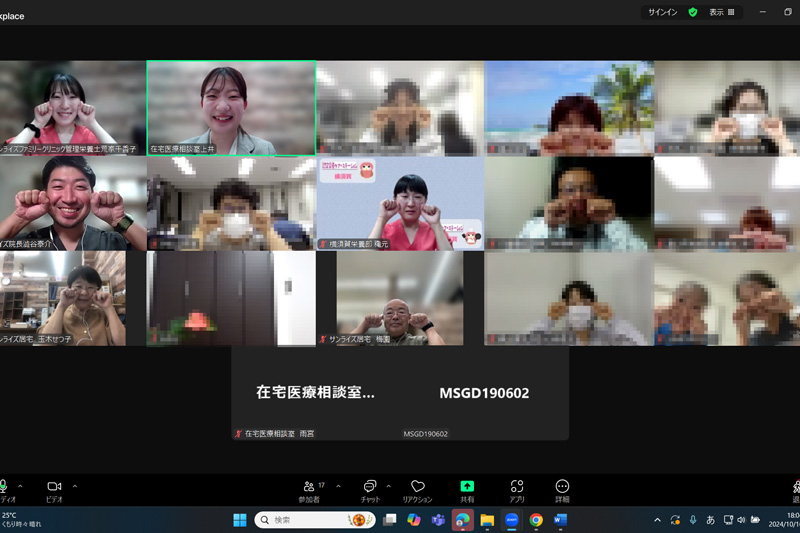Expand the video options arrow
800x533 pixels.
pos(75,486)
